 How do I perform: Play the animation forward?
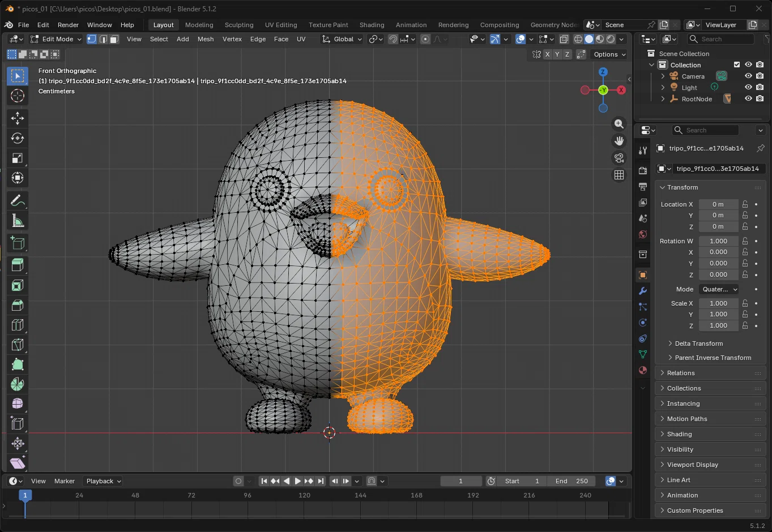click(297, 481)
